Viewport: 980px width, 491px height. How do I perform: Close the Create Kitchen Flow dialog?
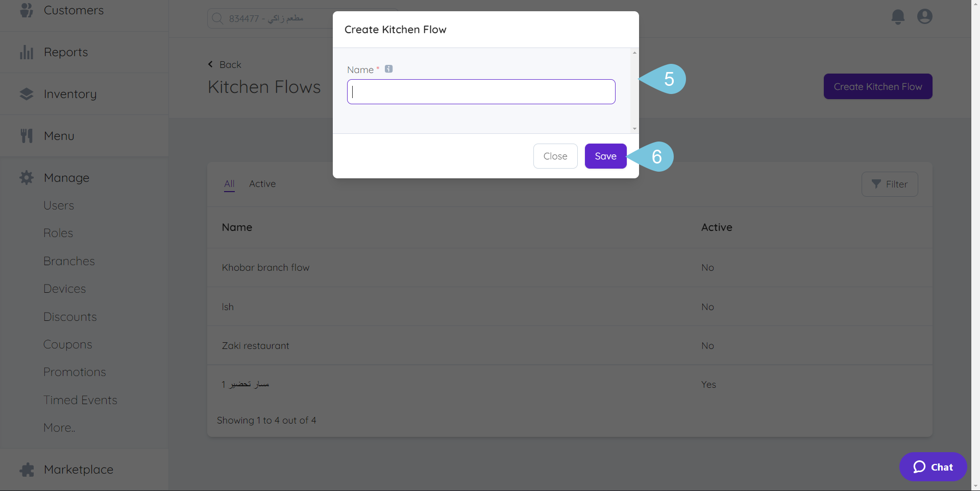(555, 156)
